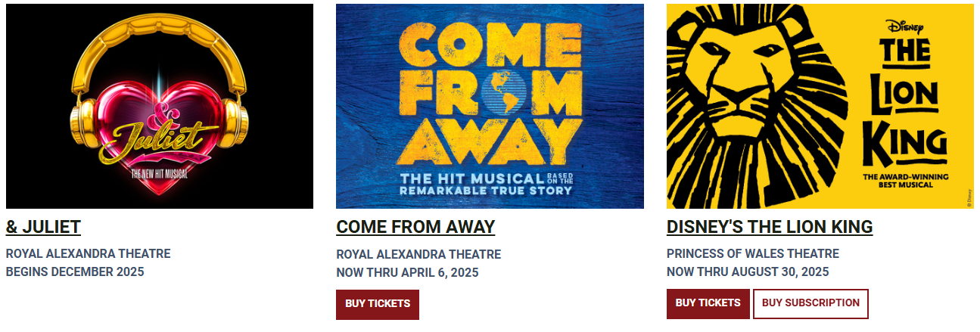The image size is (980, 332).
Task: Open the & Juliet heart logo poster
Action: (x=160, y=106)
